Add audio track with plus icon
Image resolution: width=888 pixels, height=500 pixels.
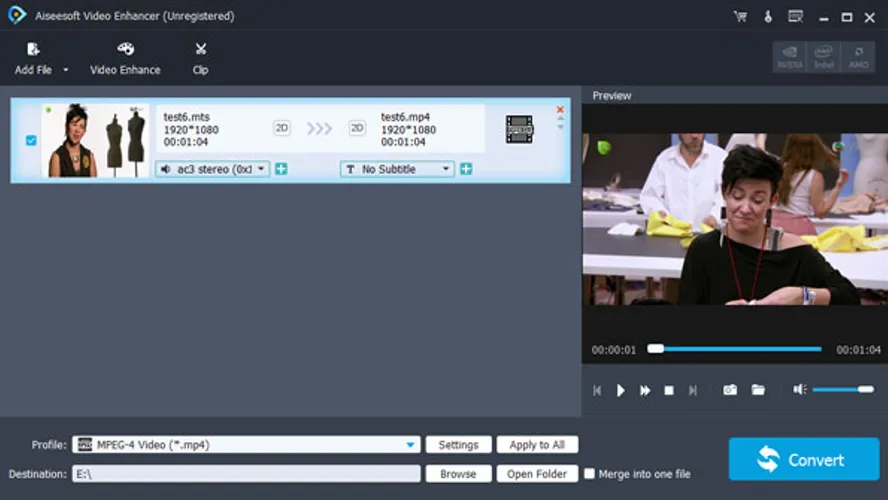[x=281, y=169]
